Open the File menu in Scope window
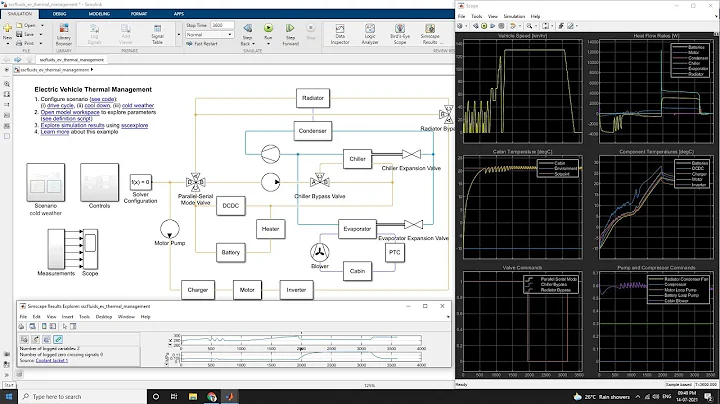Viewport: 720px width, 404px height. click(x=461, y=16)
